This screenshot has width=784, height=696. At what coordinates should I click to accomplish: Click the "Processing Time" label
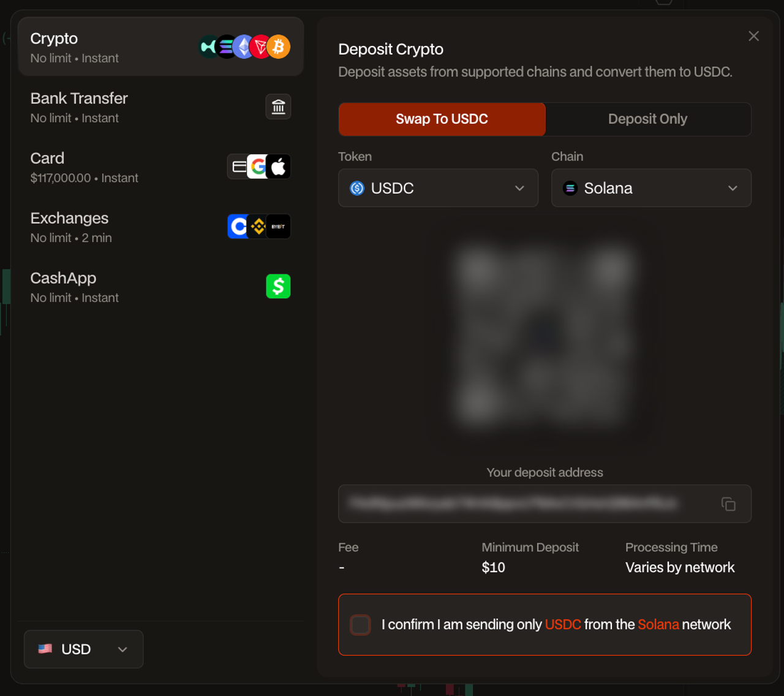click(671, 547)
